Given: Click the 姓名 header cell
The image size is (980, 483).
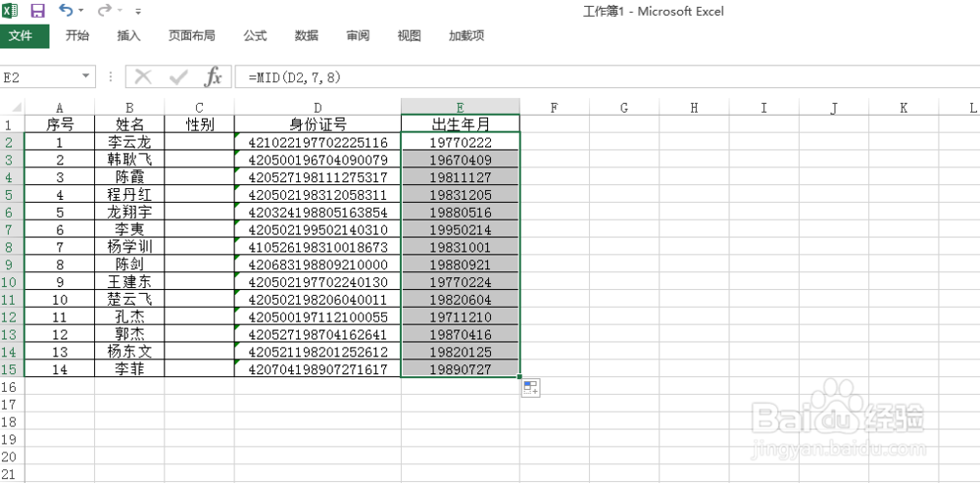Looking at the screenshot, I should [129, 123].
